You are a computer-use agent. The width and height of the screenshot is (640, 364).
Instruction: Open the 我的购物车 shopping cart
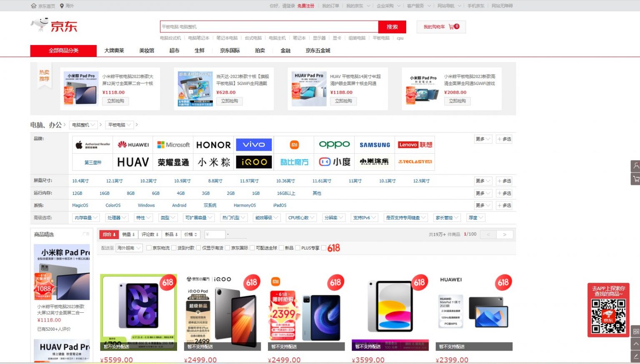(x=440, y=26)
